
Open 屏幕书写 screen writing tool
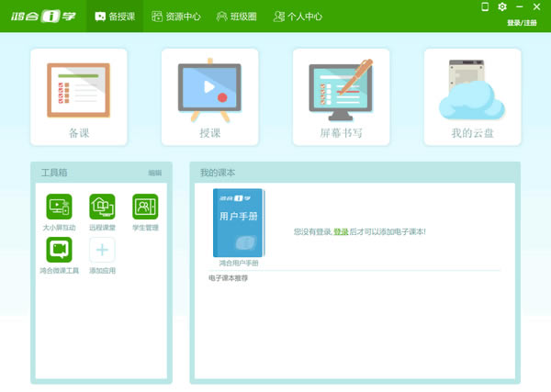[341, 96]
